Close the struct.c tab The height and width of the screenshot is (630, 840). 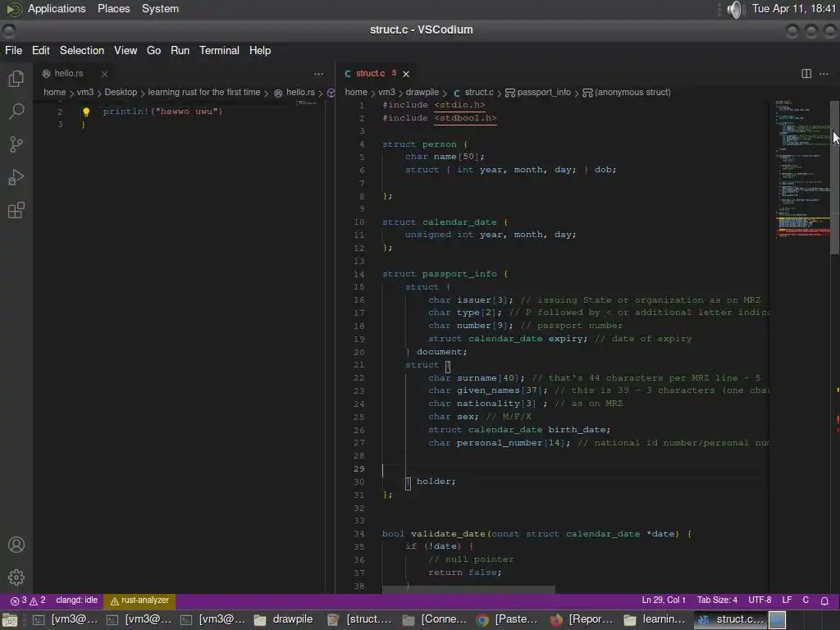pos(406,74)
